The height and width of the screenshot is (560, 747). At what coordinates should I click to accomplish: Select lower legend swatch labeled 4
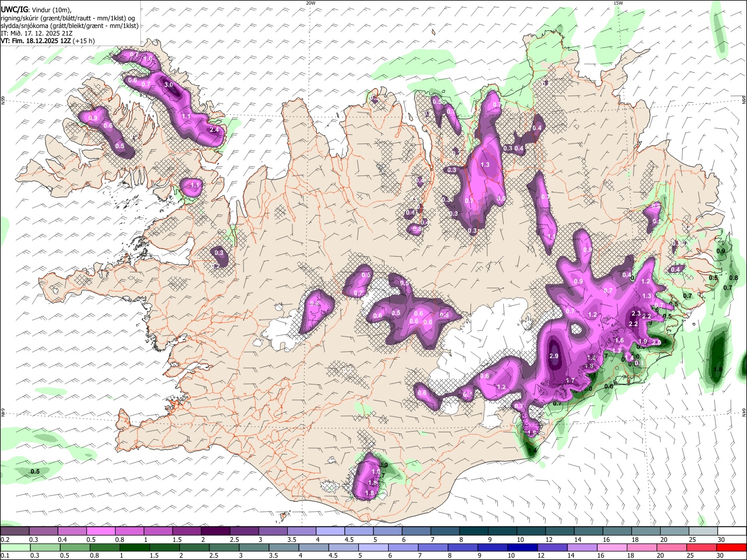[313, 547]
